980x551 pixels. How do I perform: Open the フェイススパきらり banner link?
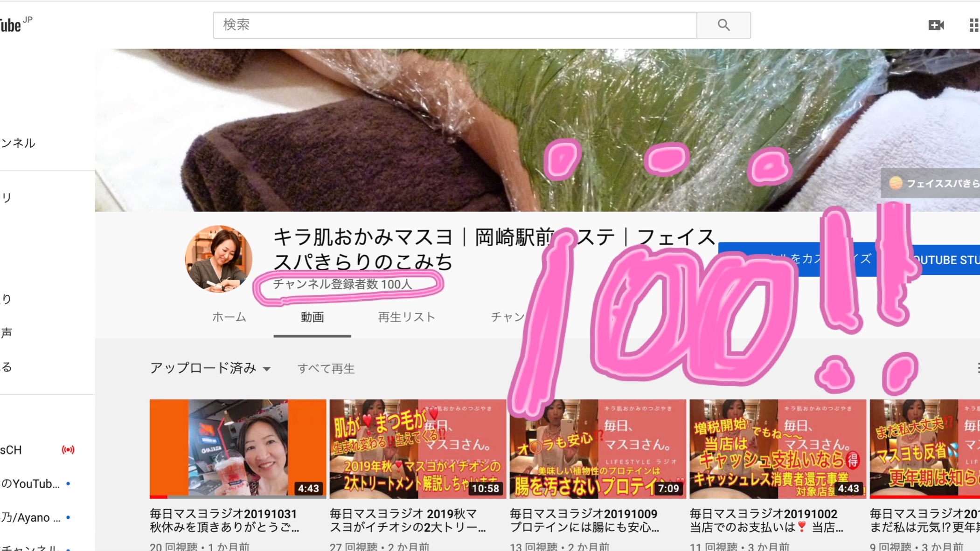coord(931,183)
